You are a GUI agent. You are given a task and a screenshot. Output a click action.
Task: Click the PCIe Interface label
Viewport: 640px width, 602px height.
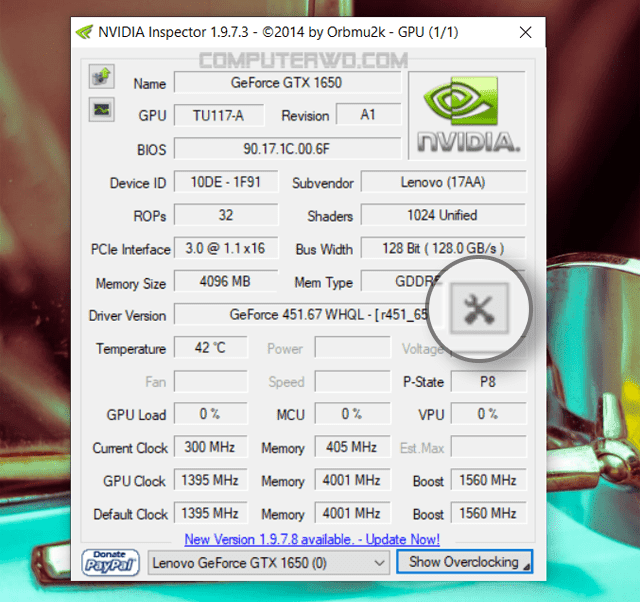point(131,249)
